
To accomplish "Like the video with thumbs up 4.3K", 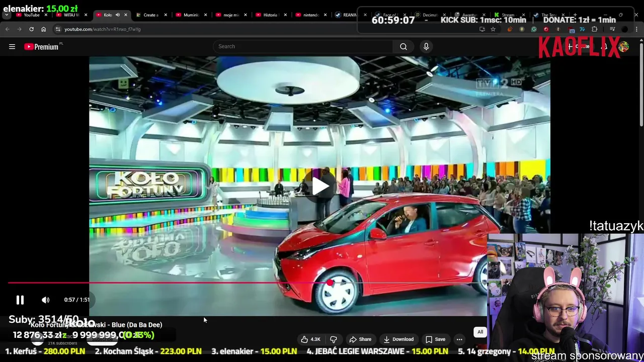I will (x=310, y=339).
